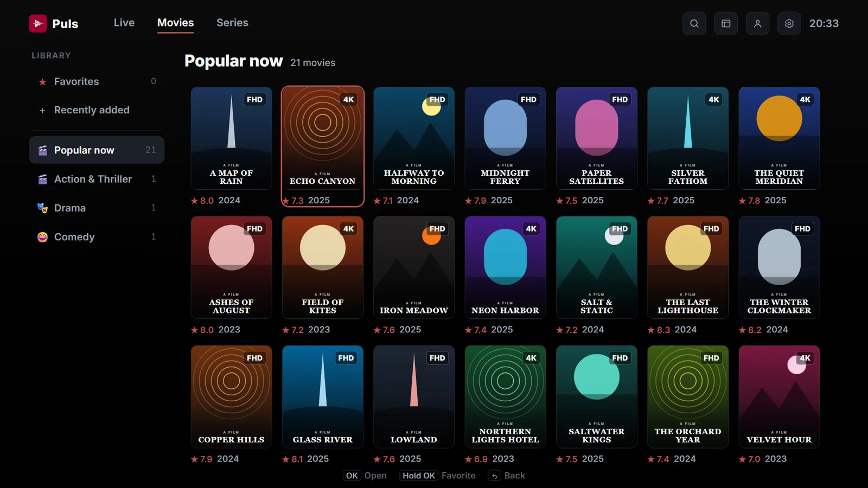The width and height of the screenshot is (868, 488).
Task: Open the Neon Harbor poster
Action: click(505, 267)
